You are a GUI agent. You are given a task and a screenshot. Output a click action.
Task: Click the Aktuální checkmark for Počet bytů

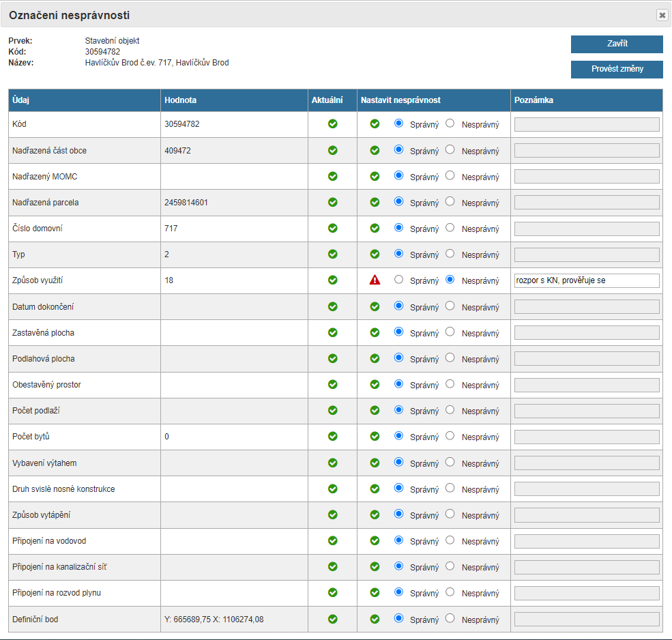333,437
